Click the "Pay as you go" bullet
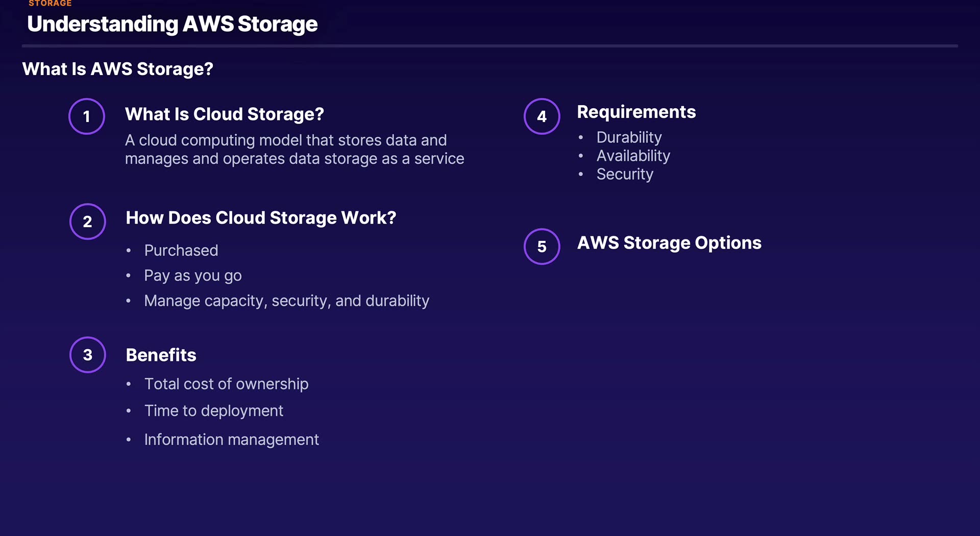980x536 pixels. tap(193, 276)
